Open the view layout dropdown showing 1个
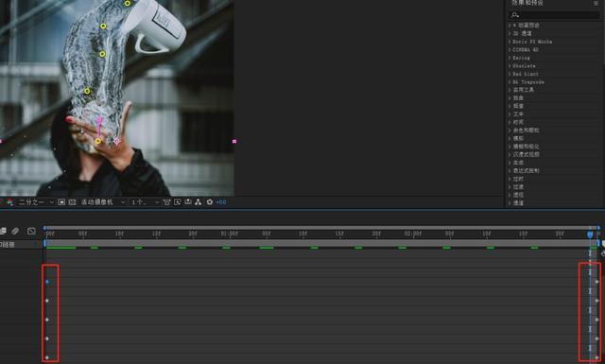This screenshot has width=605, height=364. pyautogui.click(x=145, y=202)
